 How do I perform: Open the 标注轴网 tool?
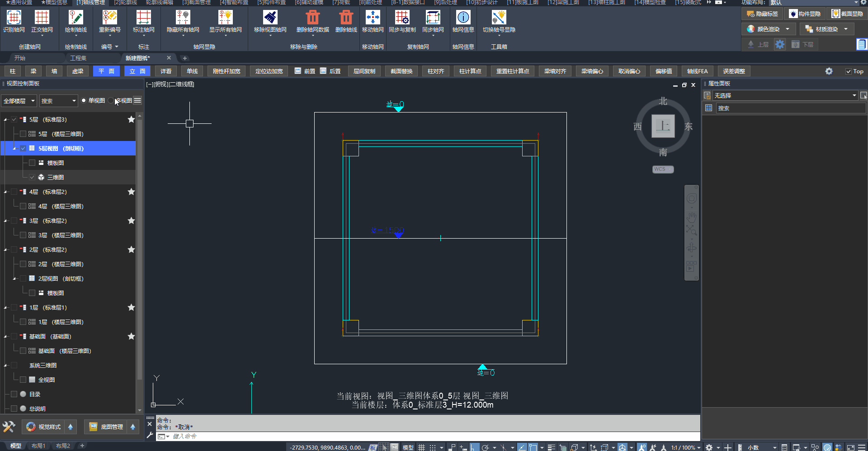tap(143, 18)
